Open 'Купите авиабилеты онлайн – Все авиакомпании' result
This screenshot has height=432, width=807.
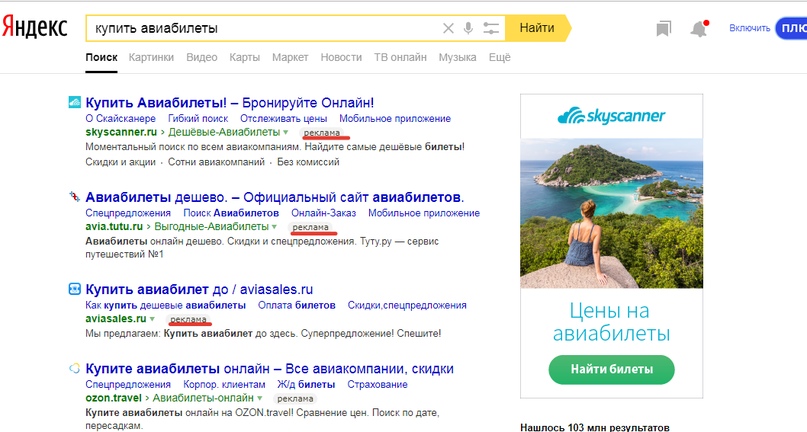tap(270, 369)
